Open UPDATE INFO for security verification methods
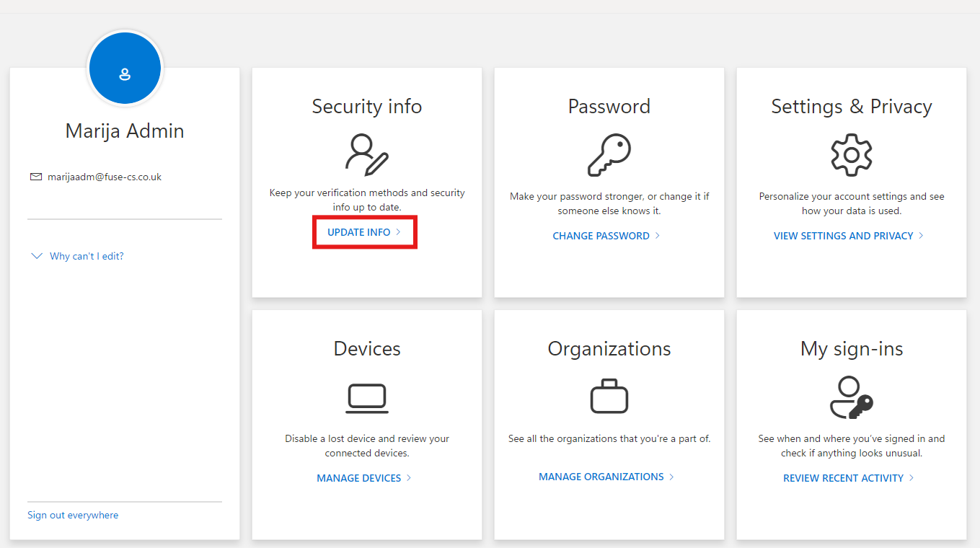The height and width of the screenshot is (548, 980). point(358,232)
